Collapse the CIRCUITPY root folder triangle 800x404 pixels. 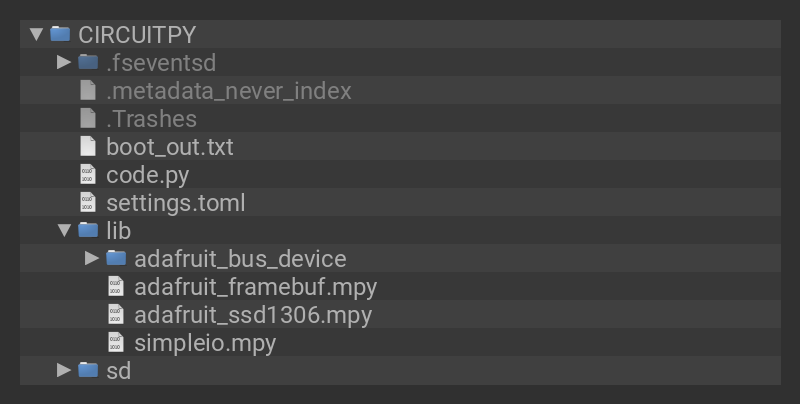point(36,34)
